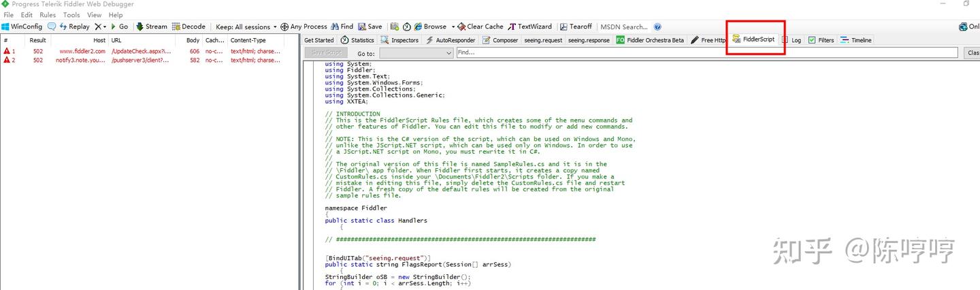Screen dimensions: 980x290
Task: Restore the window via title bar button
Action: coord(966,4)
